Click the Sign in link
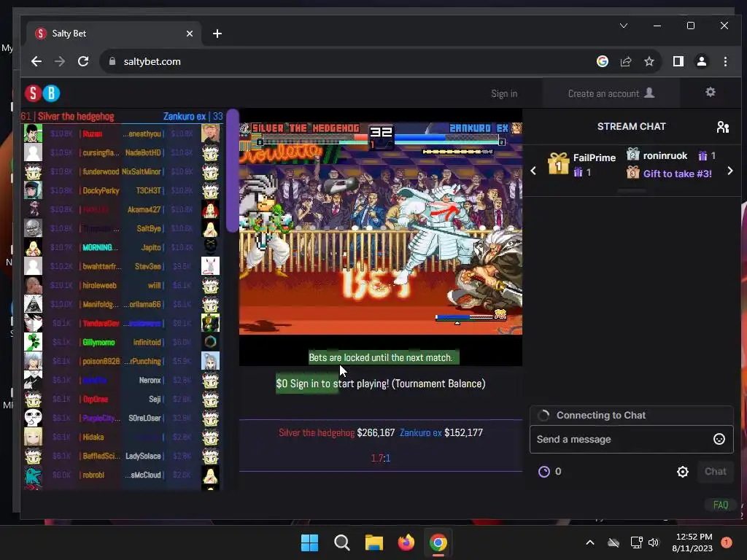Screen dimensions: 747x560 [x=504, y=94]
